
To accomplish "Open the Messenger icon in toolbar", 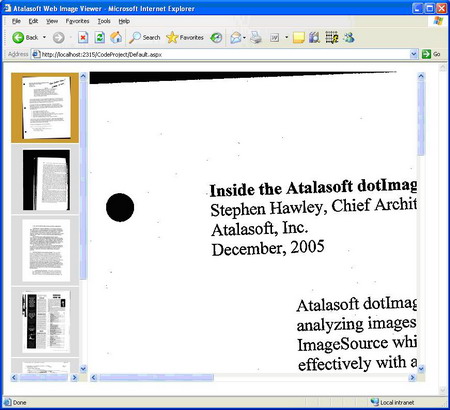I will coord(349,37).
